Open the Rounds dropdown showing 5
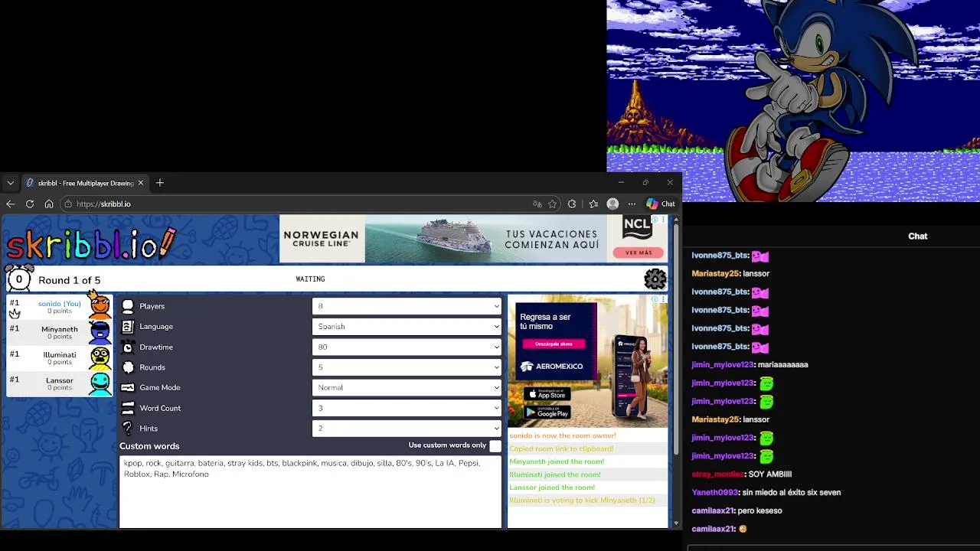Viewport: 980px width, 551px height. 407,367
